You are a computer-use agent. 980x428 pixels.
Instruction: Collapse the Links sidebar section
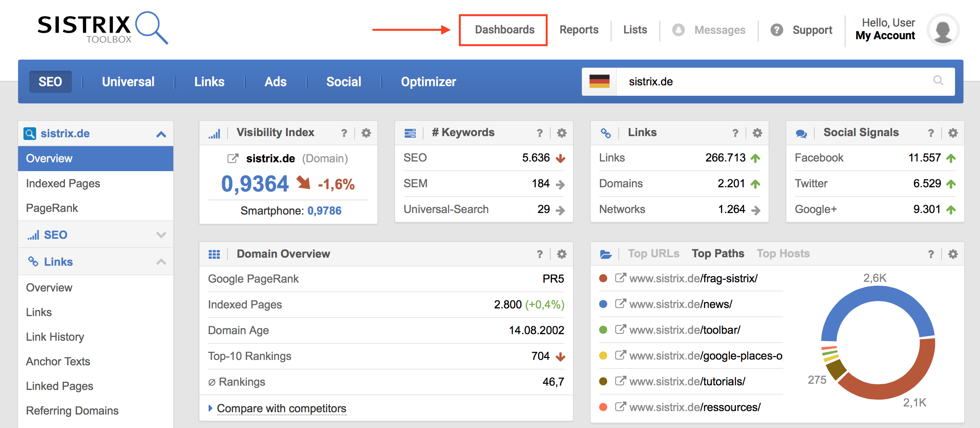tap(161, 262)
